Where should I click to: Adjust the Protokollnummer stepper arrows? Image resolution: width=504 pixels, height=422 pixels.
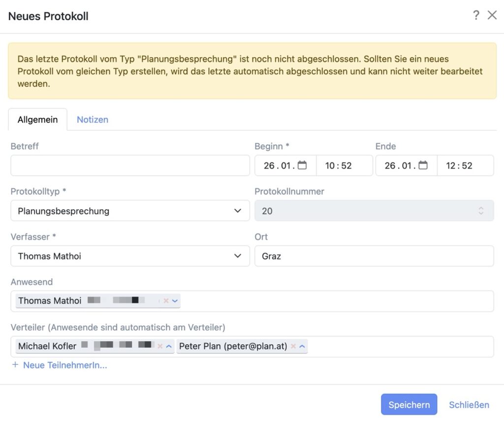tap(481, 211)
